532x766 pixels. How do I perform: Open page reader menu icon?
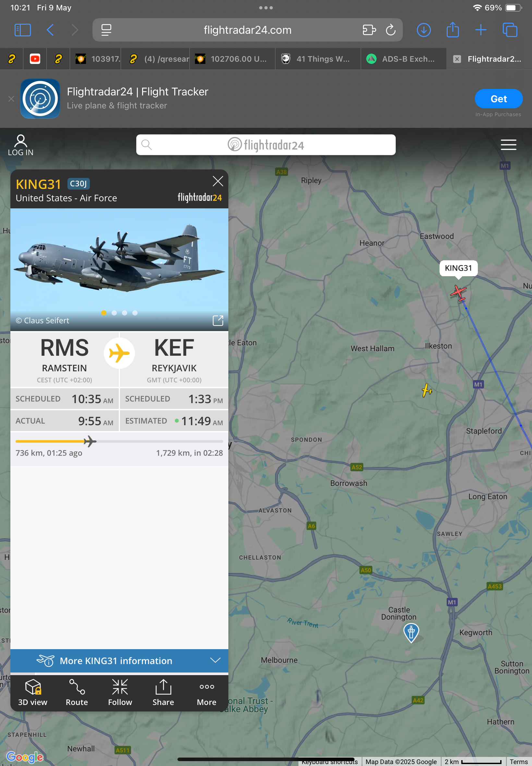point(106,30)
